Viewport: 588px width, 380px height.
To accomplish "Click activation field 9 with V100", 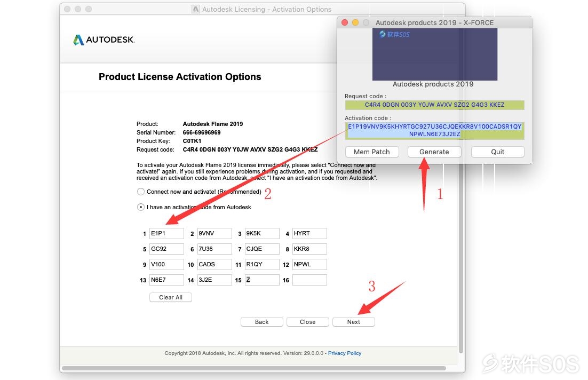I will pyautogui.click(x=166, y=265).
